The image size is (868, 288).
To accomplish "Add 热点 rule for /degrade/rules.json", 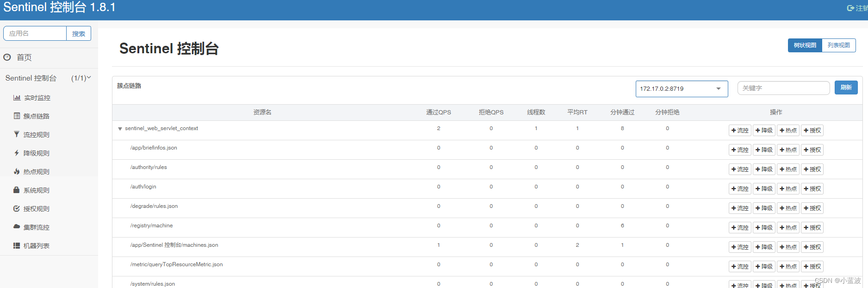I will tap(788, 208).
